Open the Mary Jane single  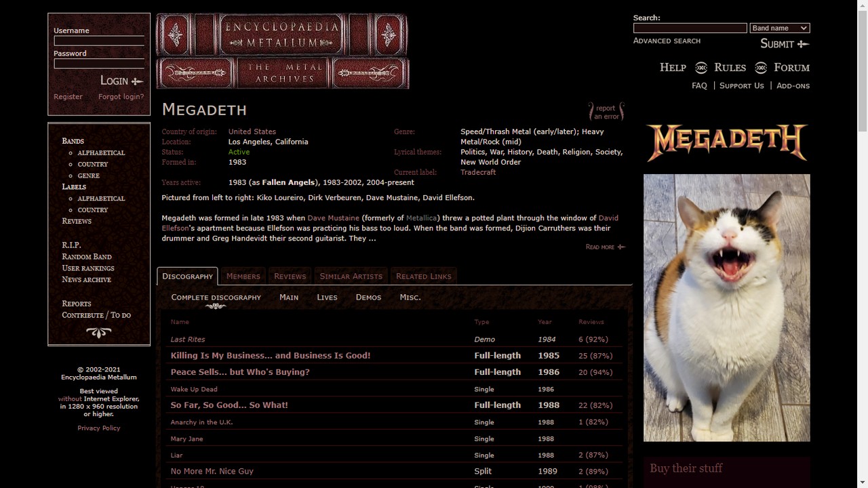(x=186, y=439)
